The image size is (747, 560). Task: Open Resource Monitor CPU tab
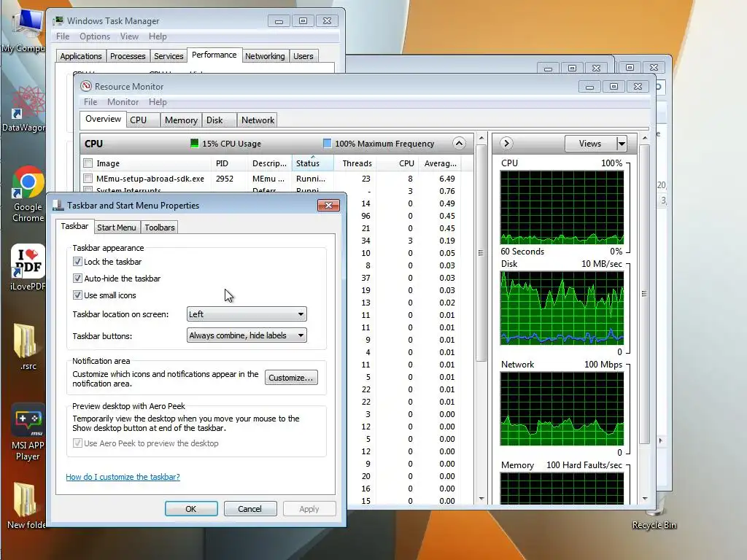click(142, 120)
